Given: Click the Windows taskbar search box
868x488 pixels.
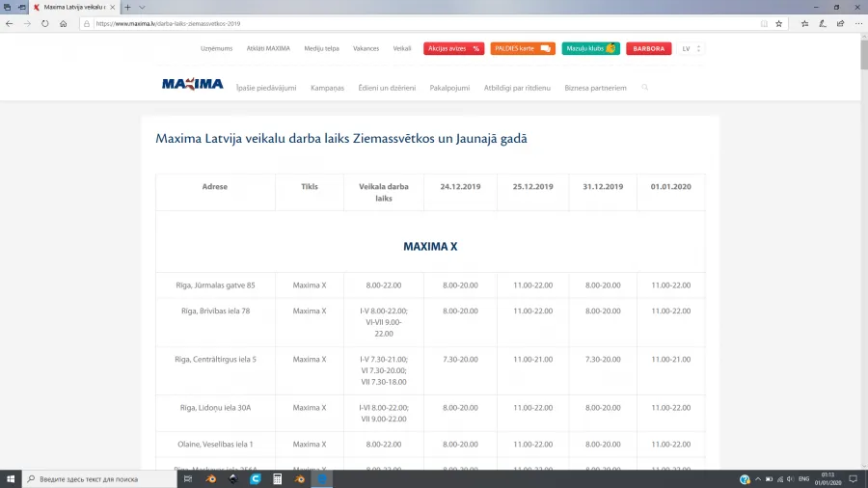Looking at the screenshot, I should pyautogui.click(x=99, y=479).
